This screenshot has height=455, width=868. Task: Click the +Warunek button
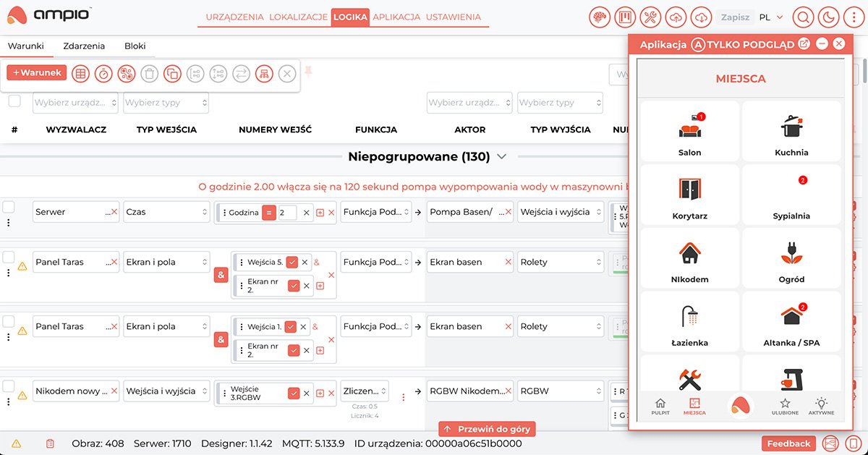tap(37, 73)
